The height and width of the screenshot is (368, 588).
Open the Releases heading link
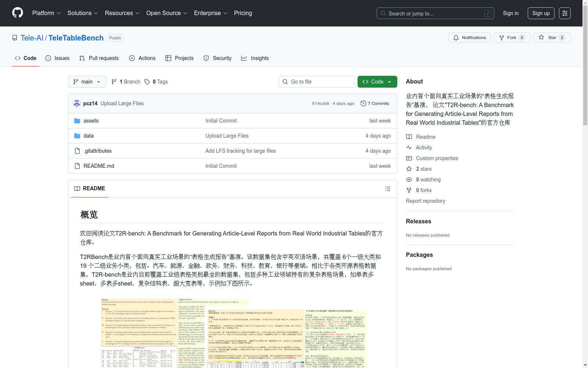click(x=419, y=221)
